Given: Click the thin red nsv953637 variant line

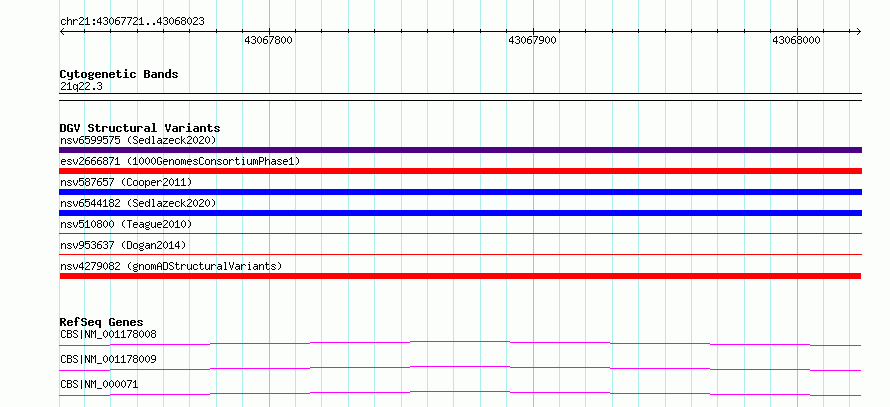Looking at the screenshot, I should point(460,254).
